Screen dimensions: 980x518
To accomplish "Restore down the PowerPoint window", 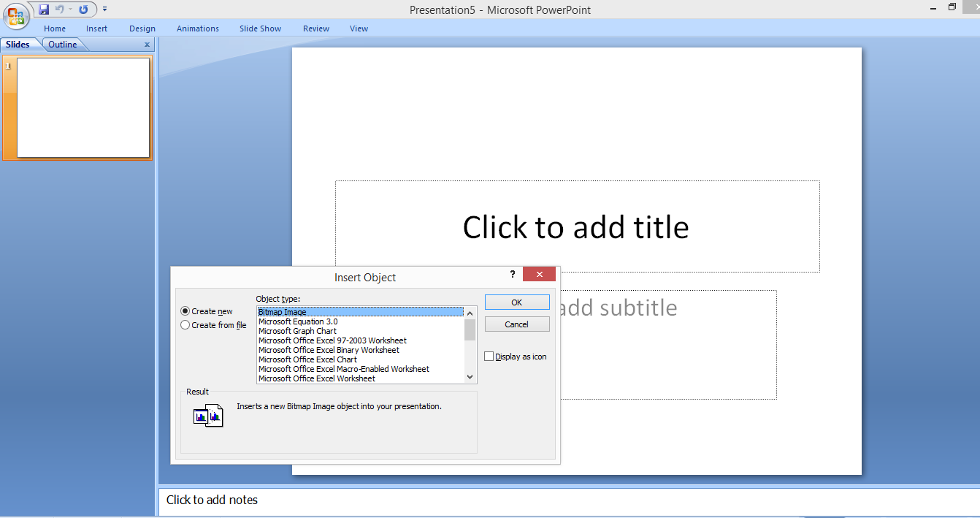I will pos(952,7).
